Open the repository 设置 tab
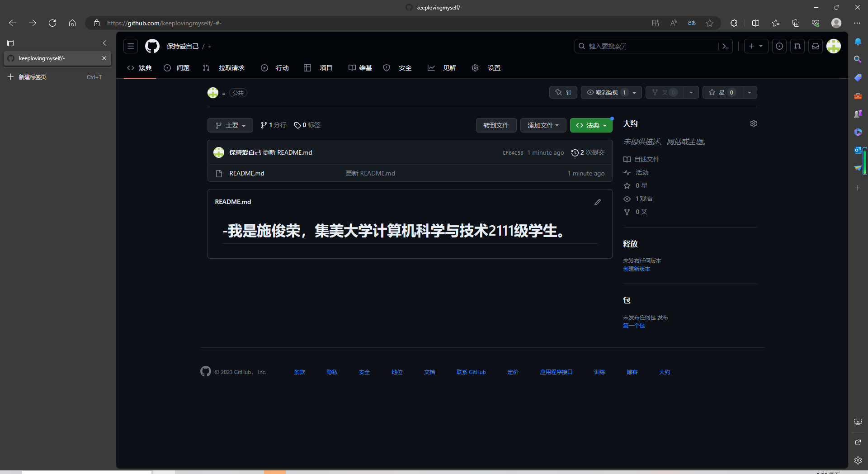This screenshot has width=868, height=474. click(494, 68)
